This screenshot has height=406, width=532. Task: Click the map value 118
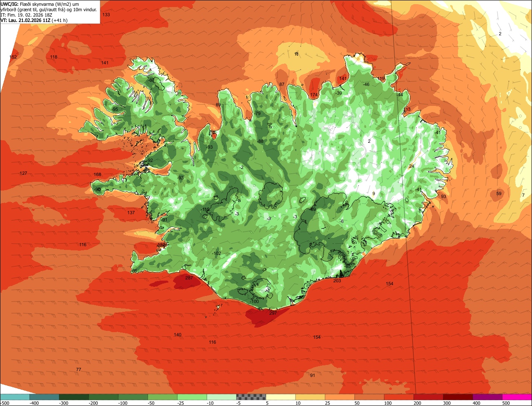[54, 57]
